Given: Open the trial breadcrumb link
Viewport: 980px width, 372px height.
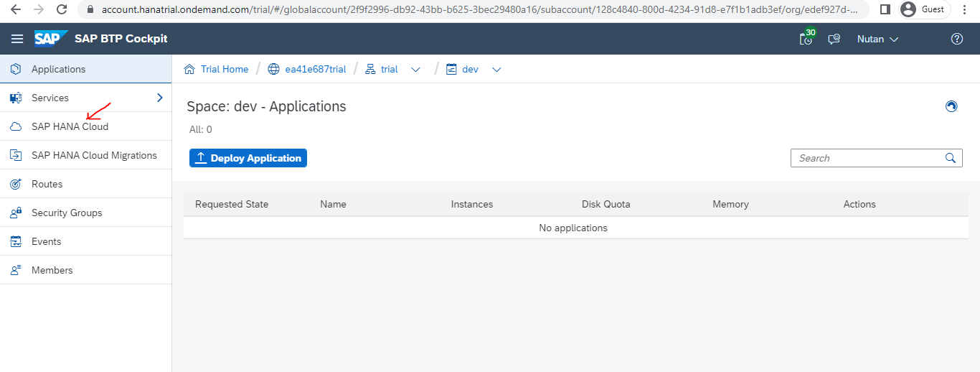Looking at the screenshot, I should (x=390, y=69).
